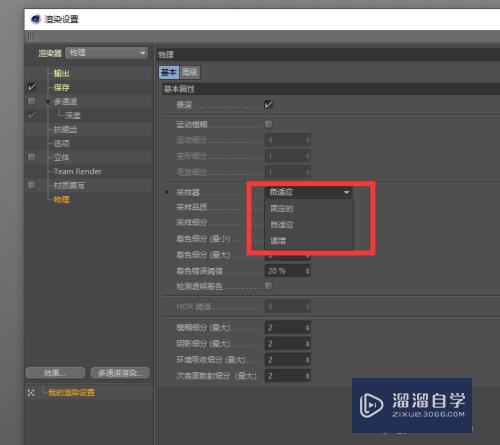
Task: Select 深度 under 多通道
Action: click(x=73, y=116)
